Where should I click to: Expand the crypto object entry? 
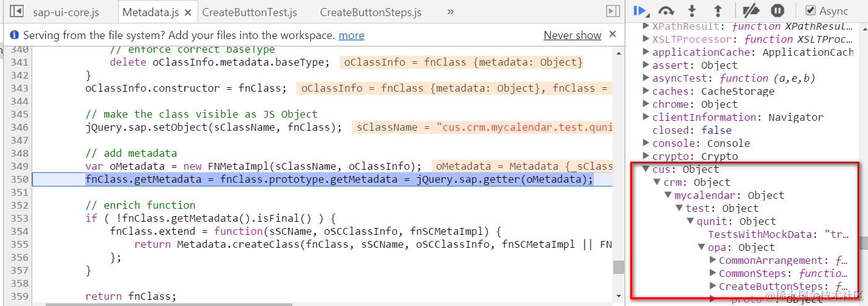point(646,156)
